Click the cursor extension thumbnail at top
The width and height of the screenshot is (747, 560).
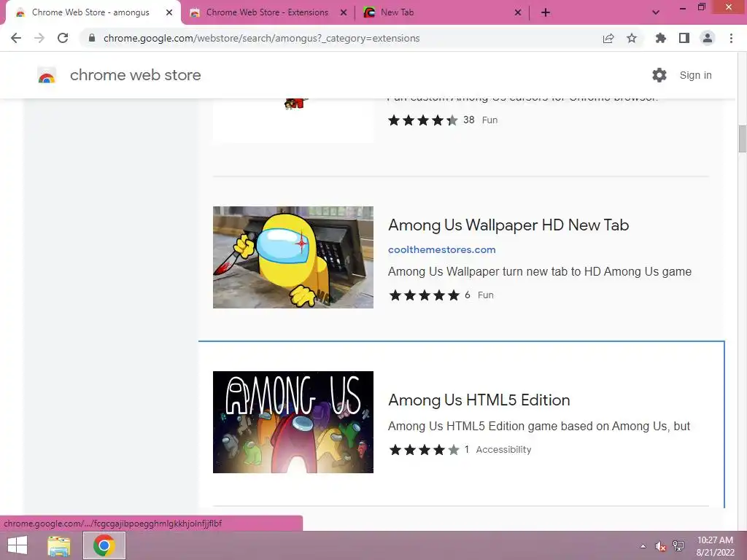pyautogui.click(x=293, y=120)
